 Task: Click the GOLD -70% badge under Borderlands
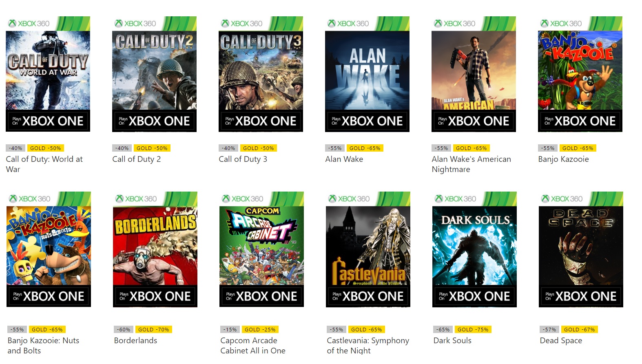click(153, 329)
